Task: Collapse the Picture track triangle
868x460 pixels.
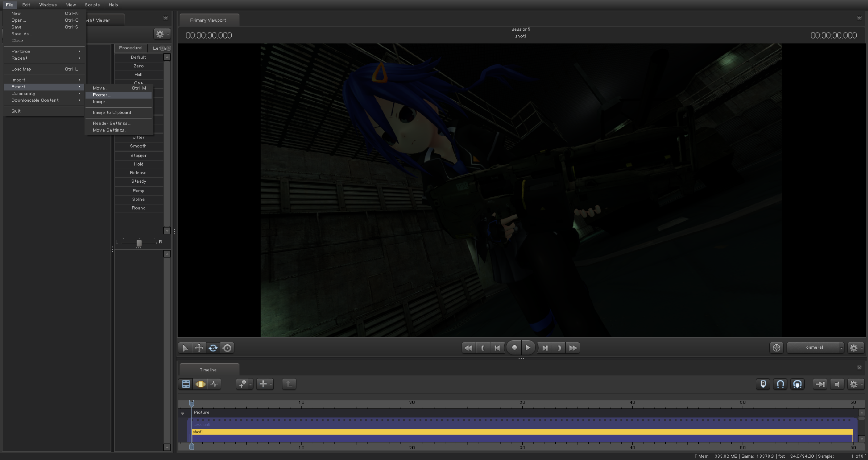Action: (x=183, y=413)
